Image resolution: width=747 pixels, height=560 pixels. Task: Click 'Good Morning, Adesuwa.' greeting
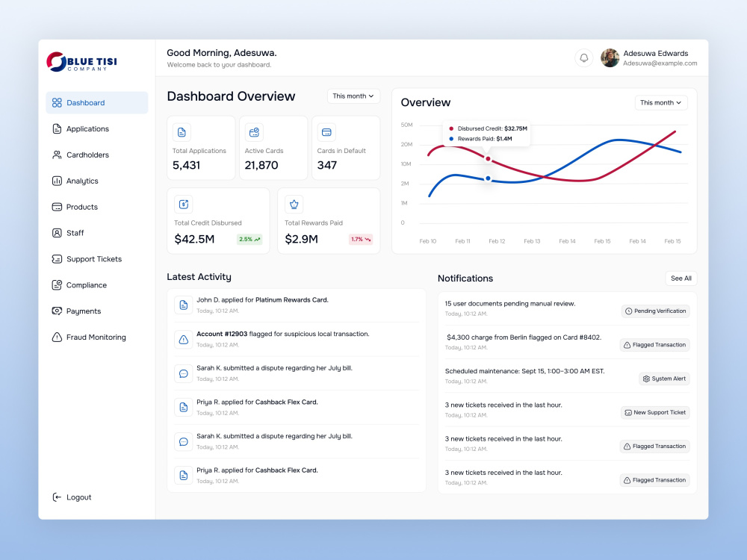(x=222, y=53)
